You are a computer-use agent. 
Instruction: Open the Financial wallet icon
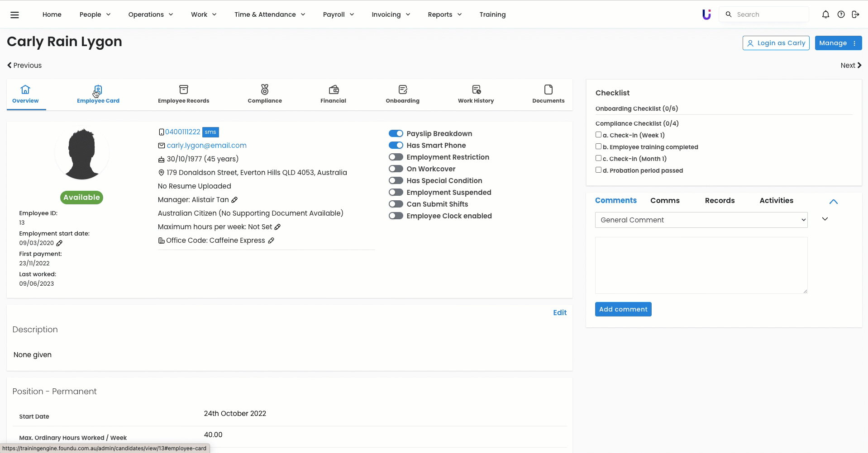[x=334, y=90]
